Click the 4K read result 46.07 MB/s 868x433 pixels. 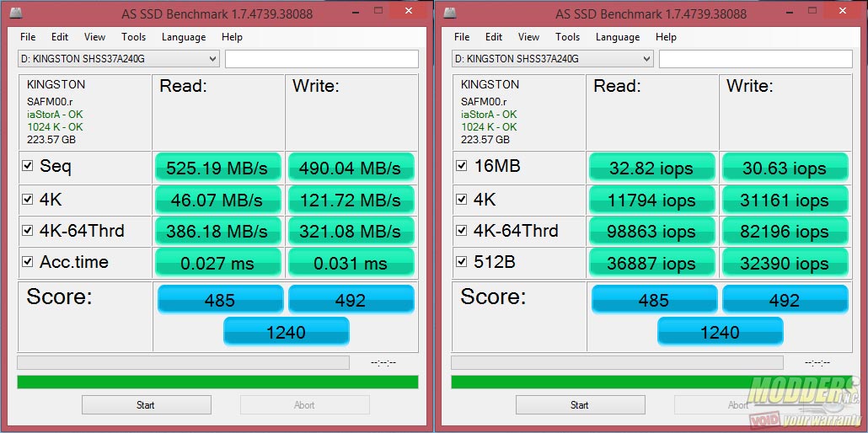(217, 200)
